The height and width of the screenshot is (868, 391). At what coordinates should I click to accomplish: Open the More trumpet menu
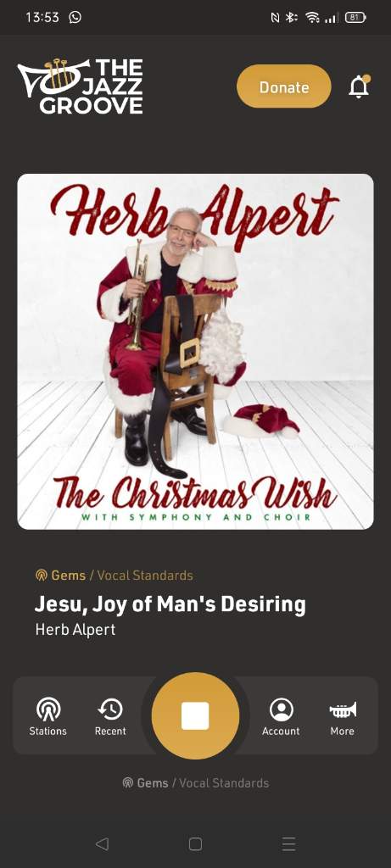[x=343, y=716]
